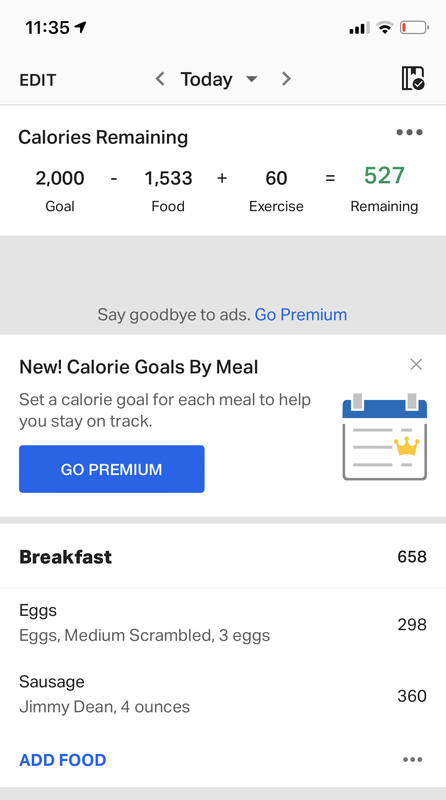The image size is (446, 800).
Task: Tap EDIT in the top bar
Action: coord(38,80)
